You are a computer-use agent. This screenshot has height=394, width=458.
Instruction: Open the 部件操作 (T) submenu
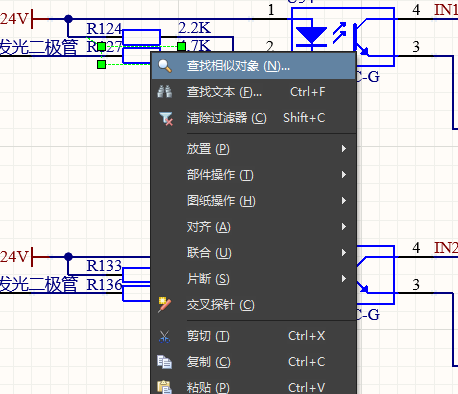(x=254, y=175)
